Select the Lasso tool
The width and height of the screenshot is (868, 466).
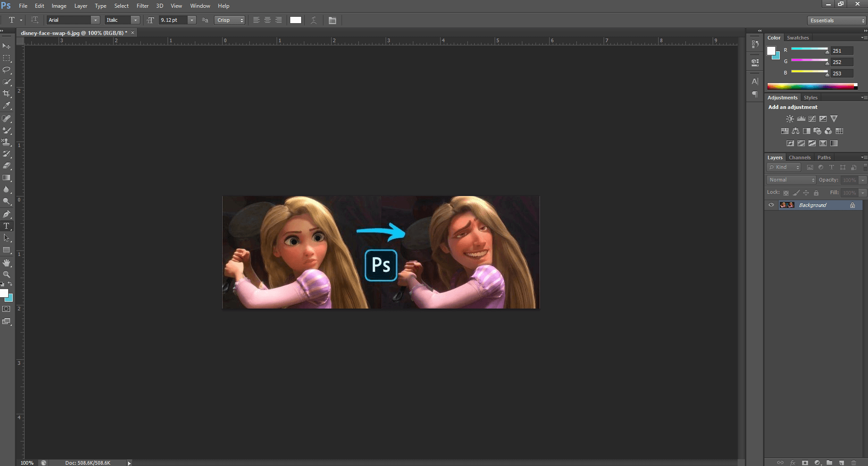[x=6, y=70]
